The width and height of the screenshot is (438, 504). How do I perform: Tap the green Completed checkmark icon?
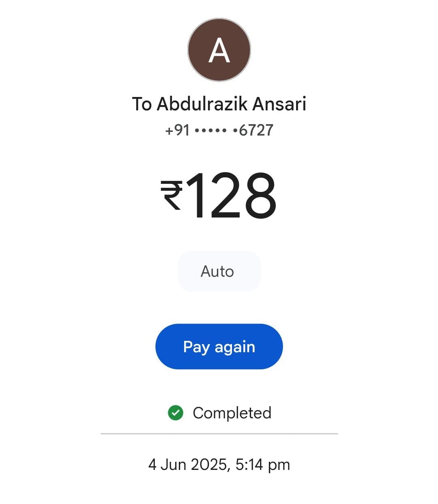[x=176, y=413]
